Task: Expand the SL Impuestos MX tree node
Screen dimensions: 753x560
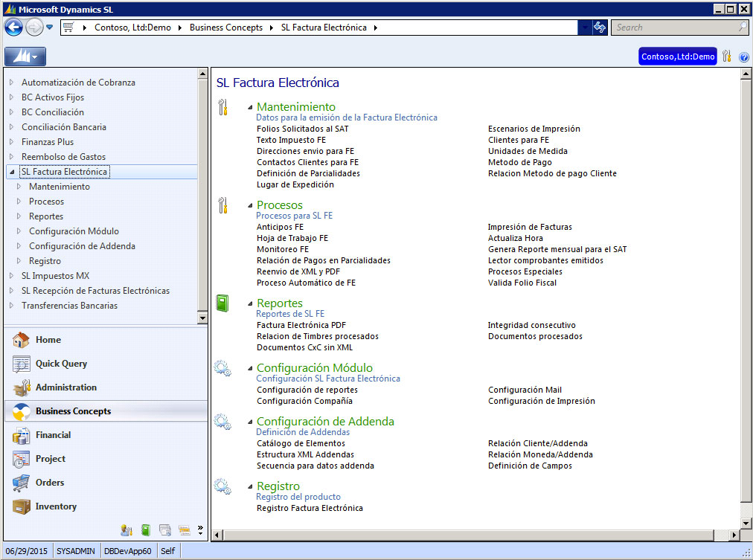Action: (11, 276)
